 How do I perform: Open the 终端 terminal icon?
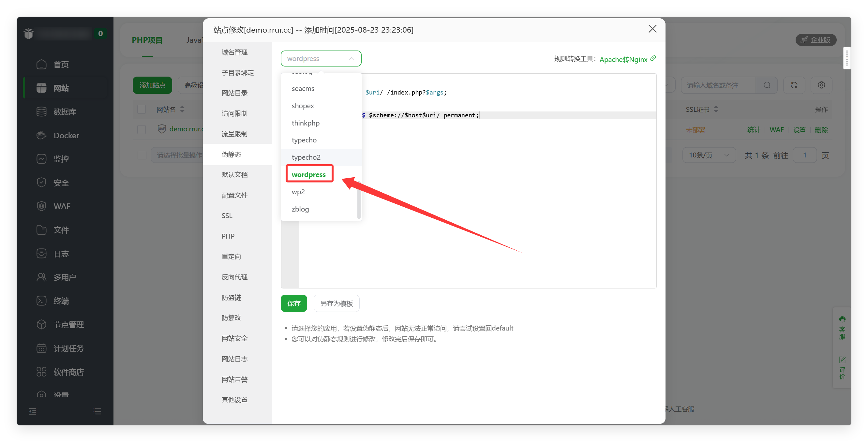point(41,301)
